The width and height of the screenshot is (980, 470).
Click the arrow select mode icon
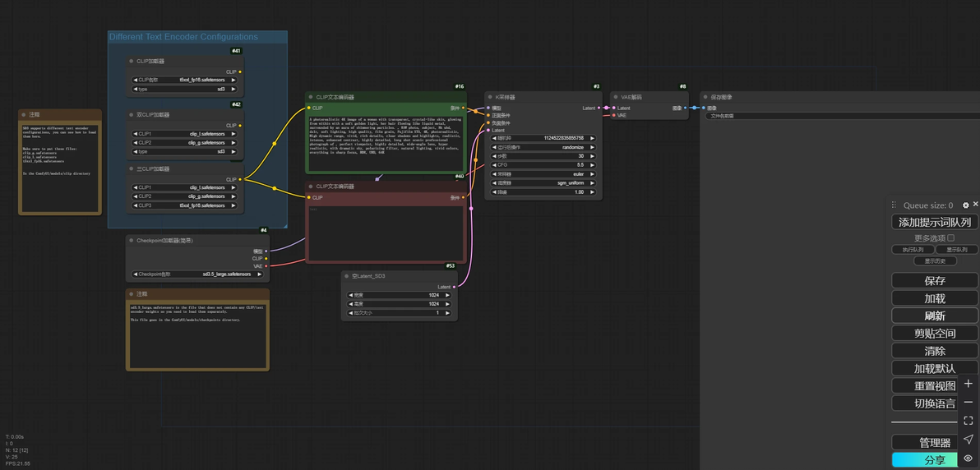click(968, 440)
